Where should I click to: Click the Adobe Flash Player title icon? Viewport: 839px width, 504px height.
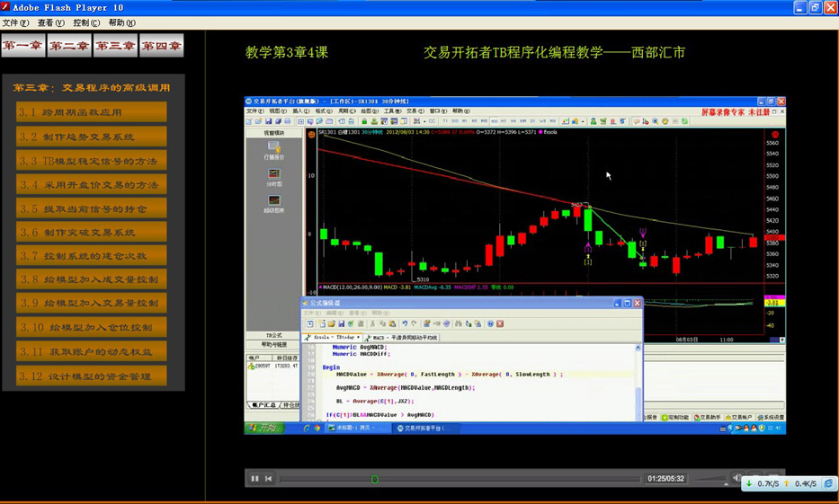5,7
